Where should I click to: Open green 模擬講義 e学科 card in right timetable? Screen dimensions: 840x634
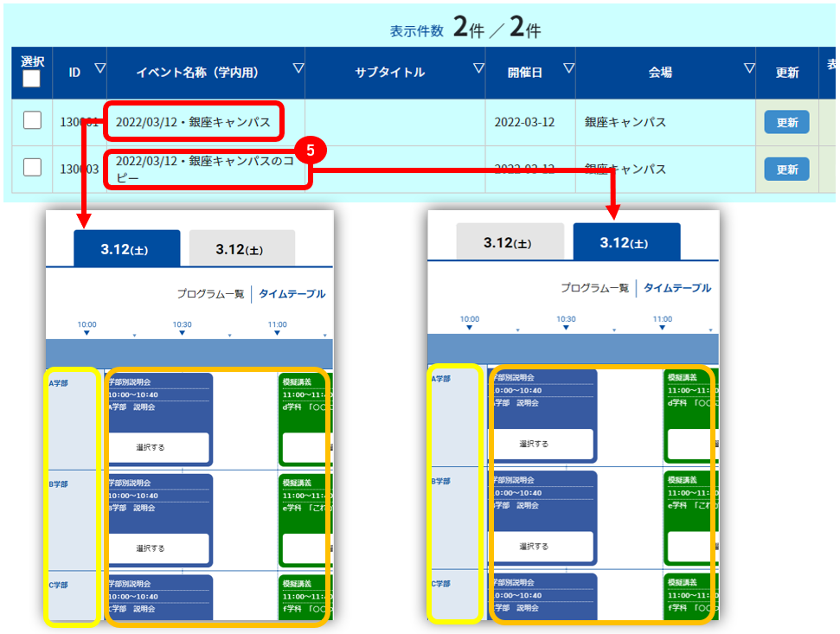coord(691,518)
